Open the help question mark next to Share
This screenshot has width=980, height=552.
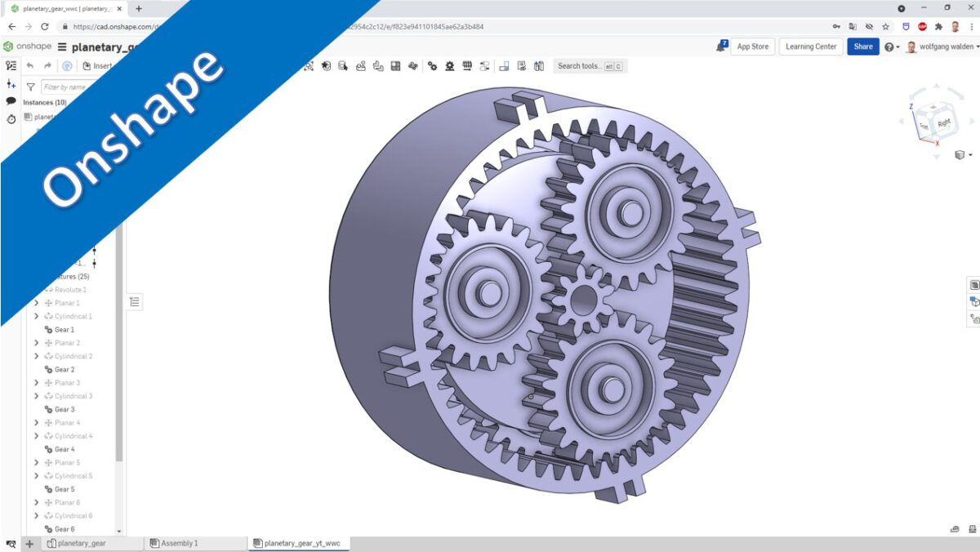[x=888, y=47]
